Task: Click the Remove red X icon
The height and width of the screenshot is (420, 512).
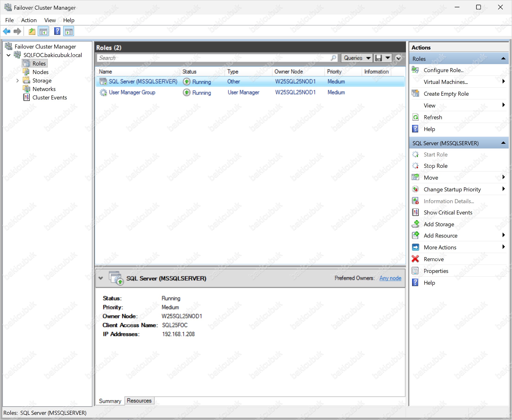Action: (415, 259)
